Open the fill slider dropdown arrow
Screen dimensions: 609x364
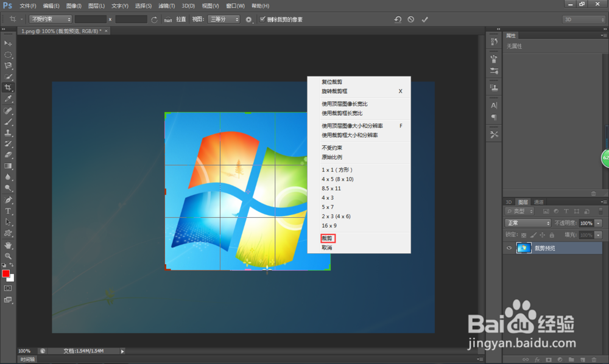coord(599,235)
